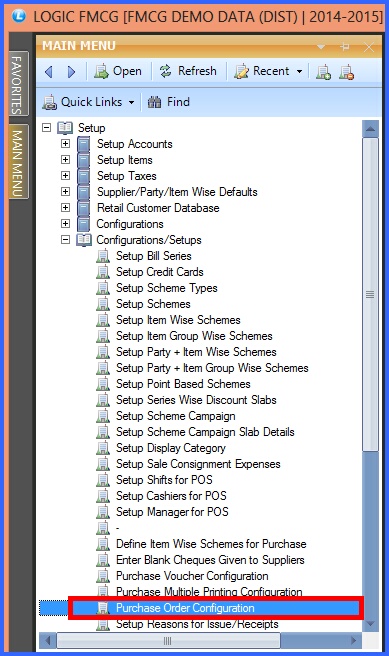Image resolution: width=389 pixels, height=656 pixels.
Task: Click the remove-from-favorites icon with red minus
Action: pos(346,72)
